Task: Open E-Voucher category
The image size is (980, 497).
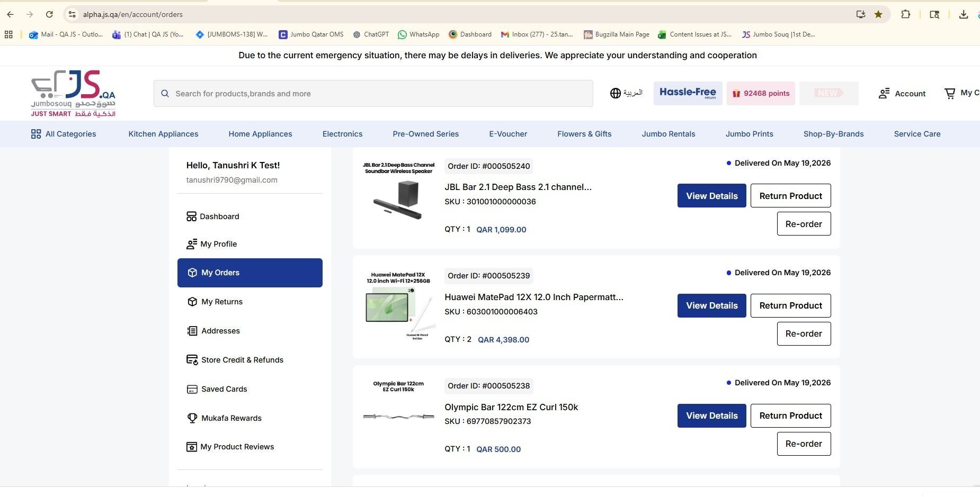Action: point(508,134)
